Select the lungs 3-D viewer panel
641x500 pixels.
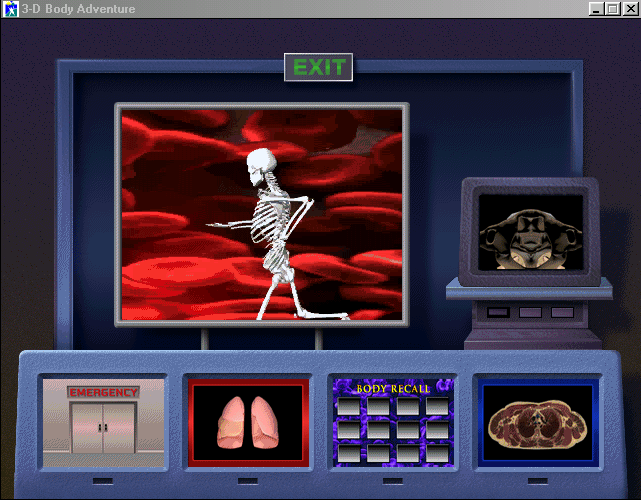coord(248,423)
